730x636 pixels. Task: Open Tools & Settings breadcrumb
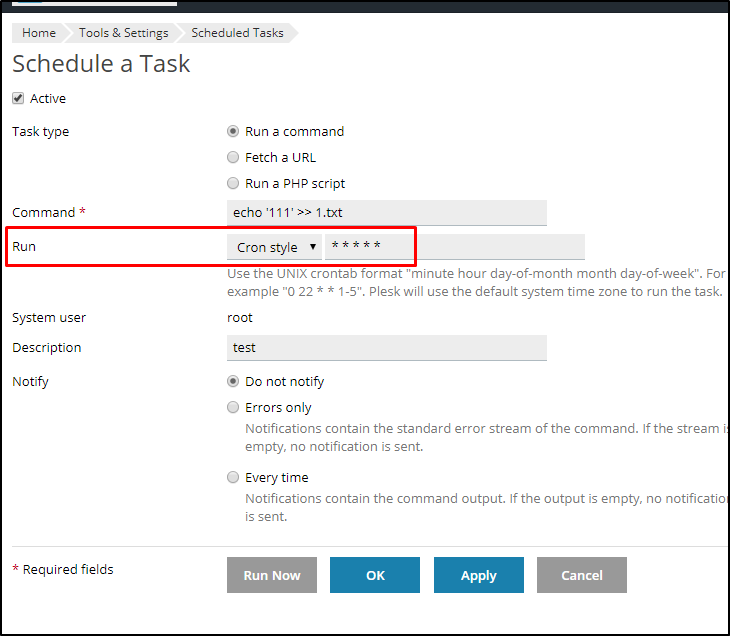click(x=124, y=33)
